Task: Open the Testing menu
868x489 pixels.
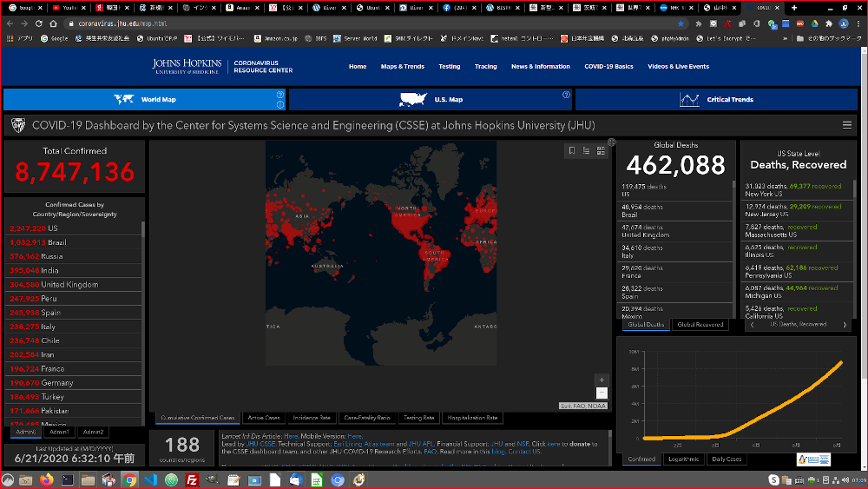Action: pyautogui.click(x=450, y=67)
